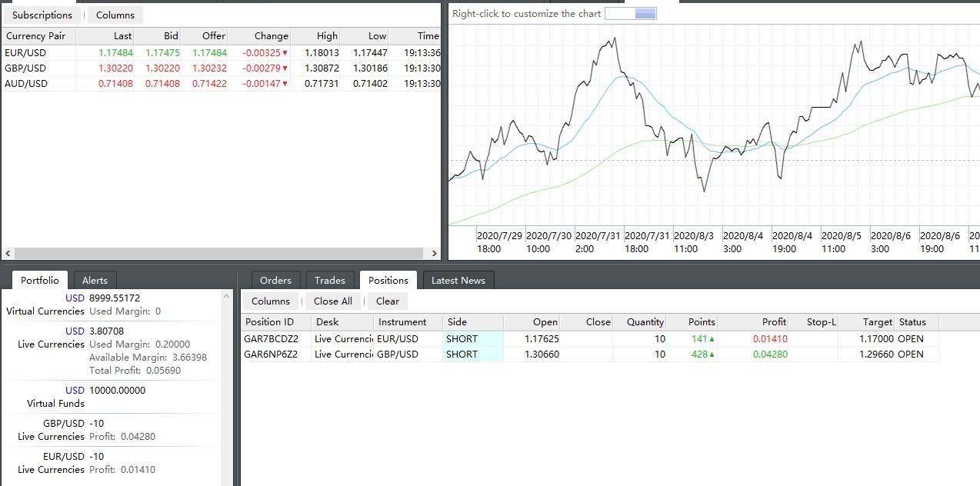
Task: Click GBP/USD -10 portfolio entry
Action: click(112, 430)
